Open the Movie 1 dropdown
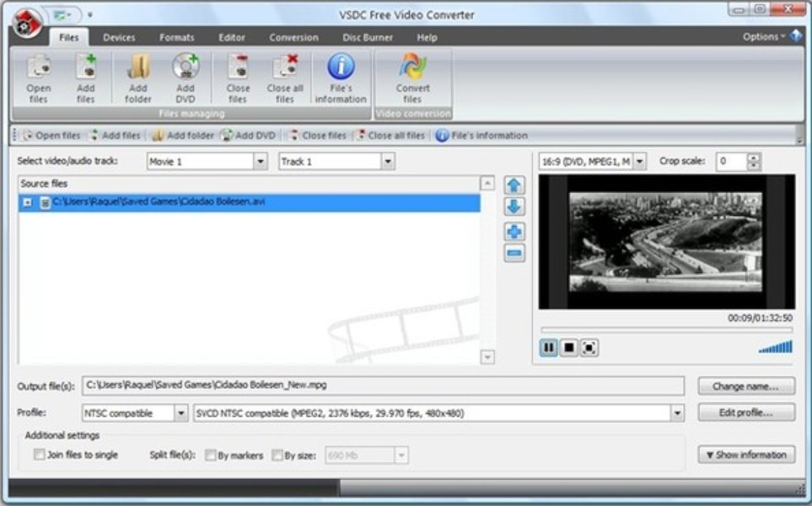The width and height of the screenshot is (812, 506). point(261,161)
